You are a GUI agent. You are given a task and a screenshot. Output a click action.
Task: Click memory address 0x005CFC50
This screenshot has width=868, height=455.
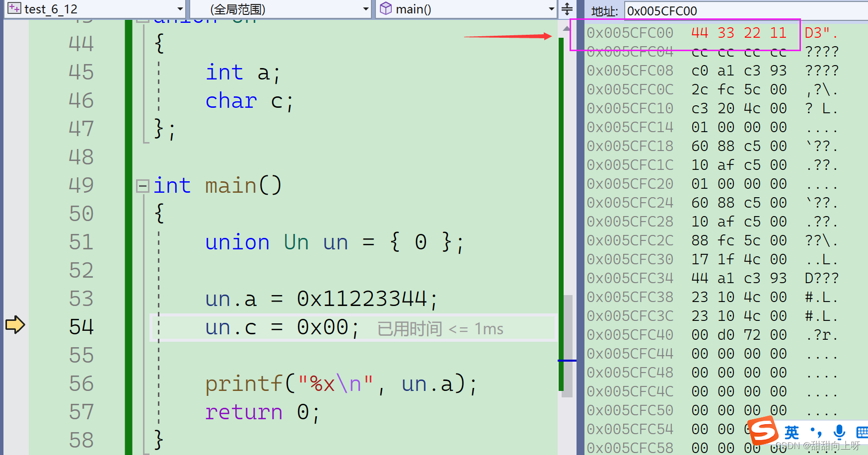pos(630,410)
